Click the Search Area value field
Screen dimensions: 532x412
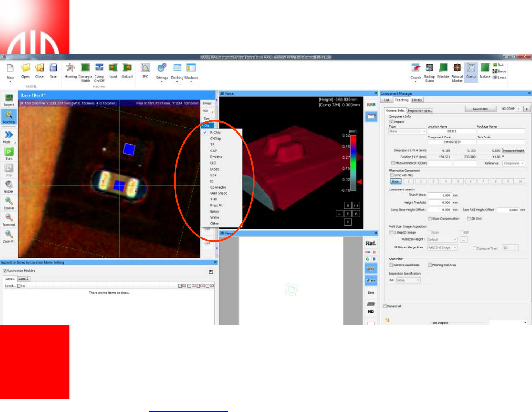coord(440,195)
